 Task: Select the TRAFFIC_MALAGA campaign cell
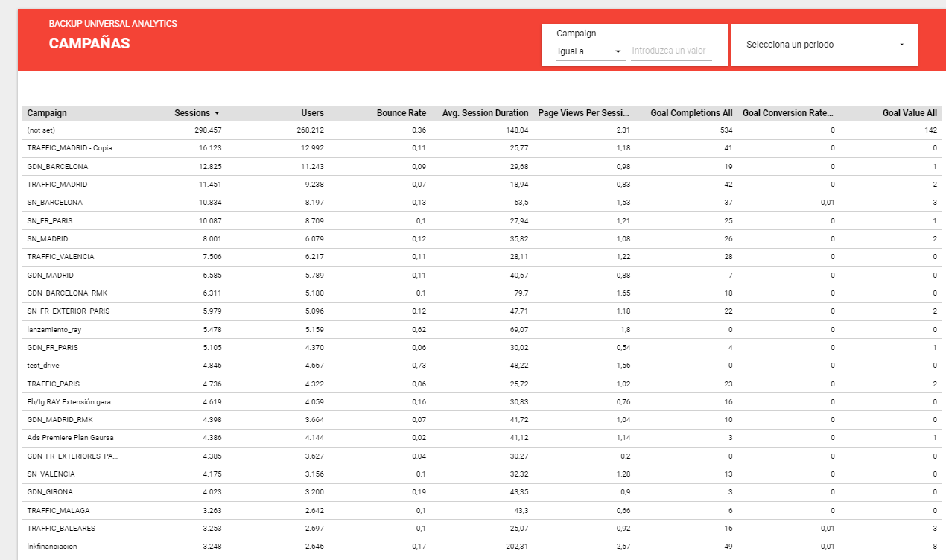(58, 510)
